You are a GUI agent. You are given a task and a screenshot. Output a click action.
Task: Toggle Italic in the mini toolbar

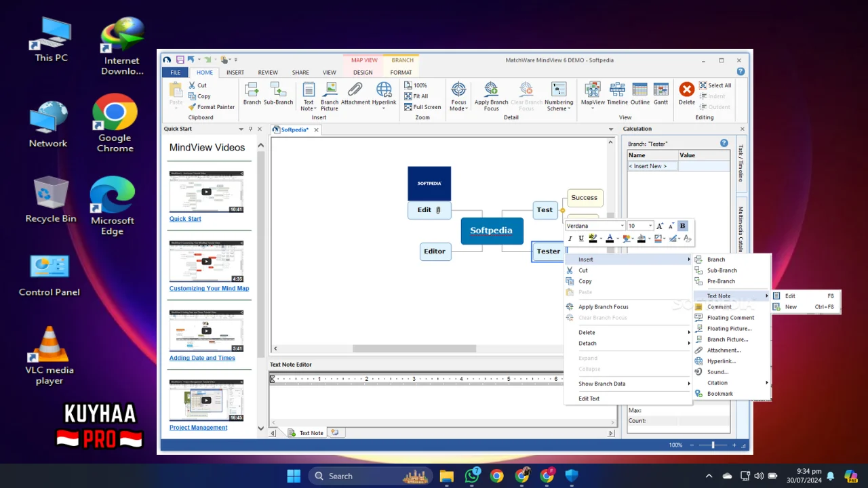point(570,238)
